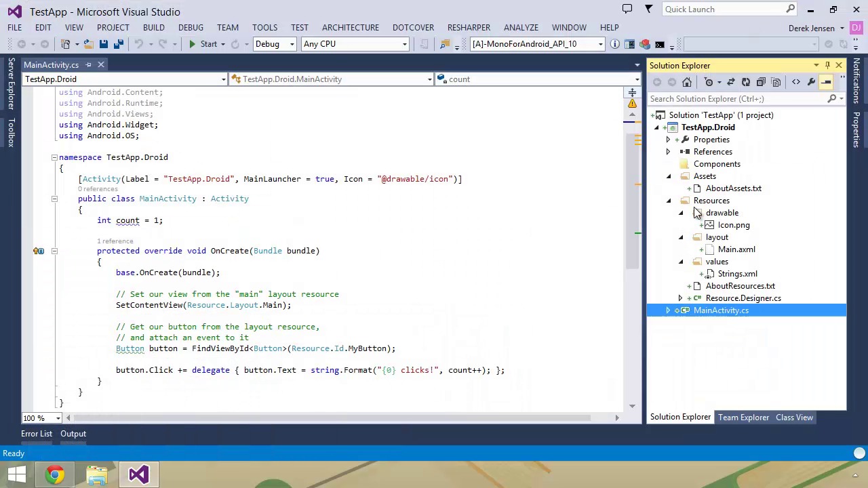Click Pending Changes Filter clock icon
Image resolution: width=868 pixels, height=488 pixels.
709,82
